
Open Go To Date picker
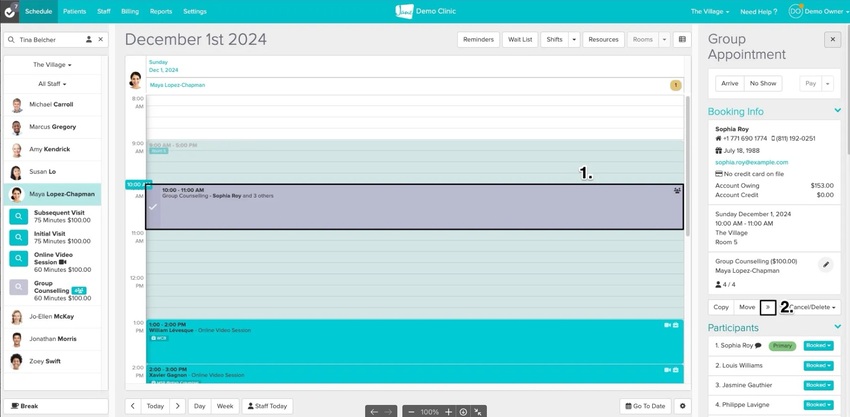coord(645,406)
